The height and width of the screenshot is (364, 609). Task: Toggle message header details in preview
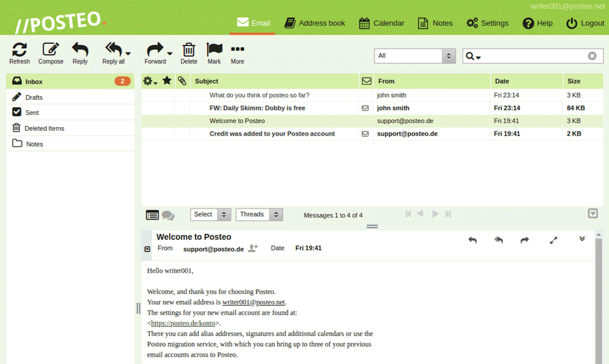click(x=147, y=249)
